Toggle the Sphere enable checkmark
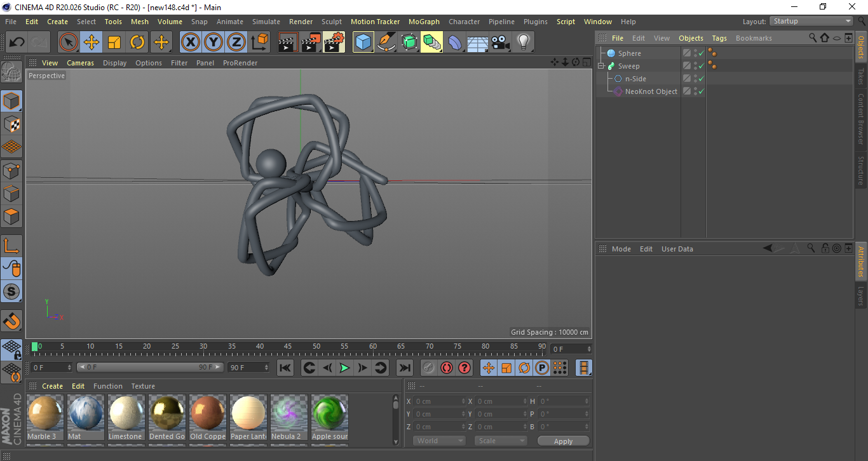This screenshot has width=868, height=461. tap(702, 53)
